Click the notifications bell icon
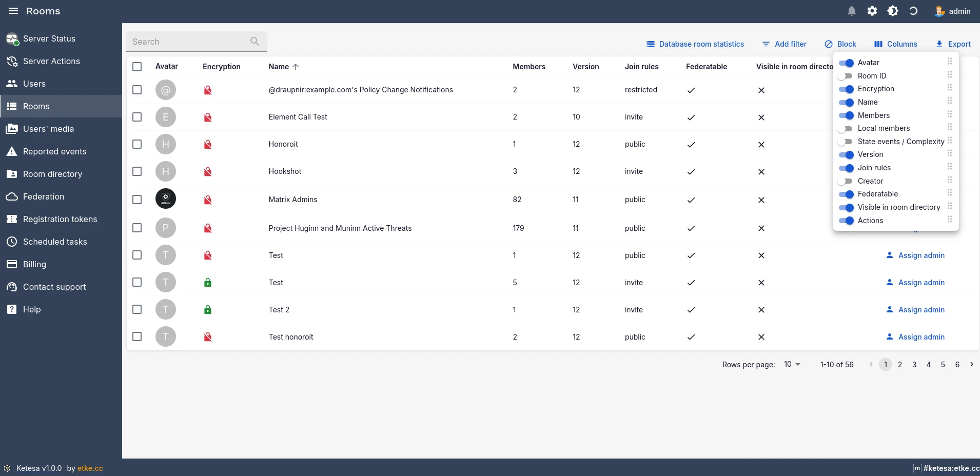 [x=852, y=11]
